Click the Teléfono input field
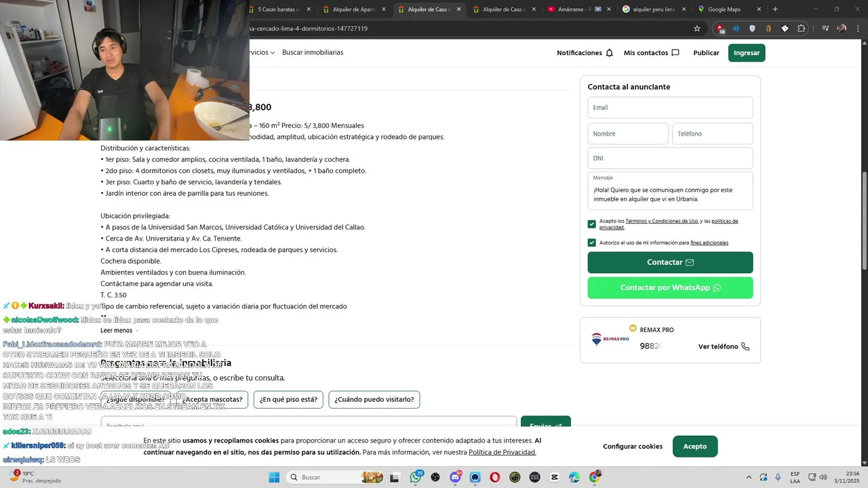This screenshot has height=488, width=868. 713,134
